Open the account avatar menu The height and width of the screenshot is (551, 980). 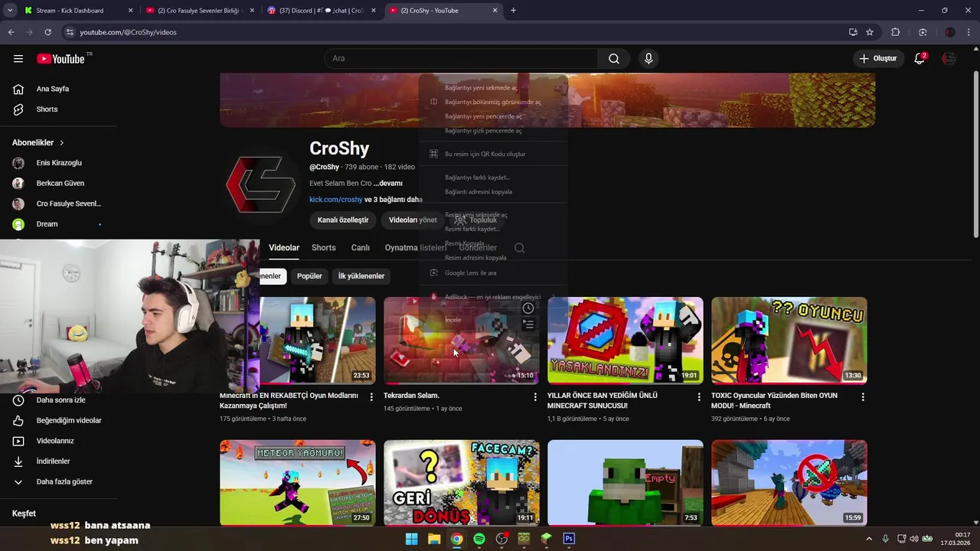[x=949, y=59]
